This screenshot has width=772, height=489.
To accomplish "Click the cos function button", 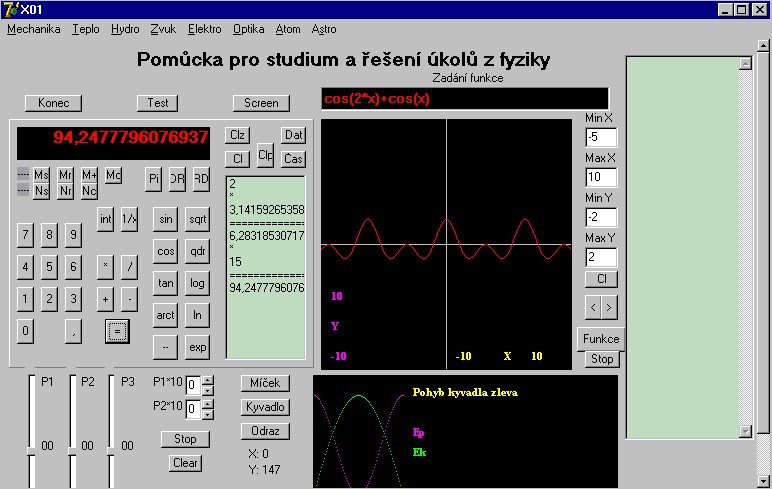I will pyautogui.click(x=165, y=251).
